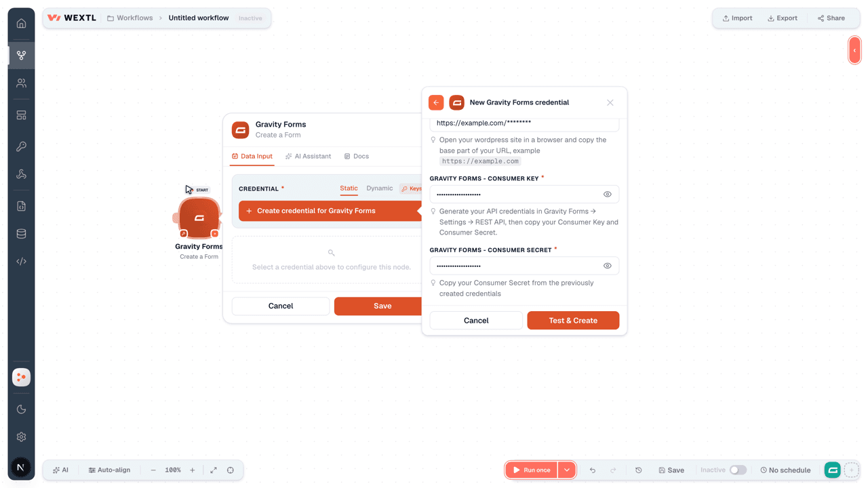
Task: Reveal the Consumer Secret with eye icon
Action: [x=608, y=266]
